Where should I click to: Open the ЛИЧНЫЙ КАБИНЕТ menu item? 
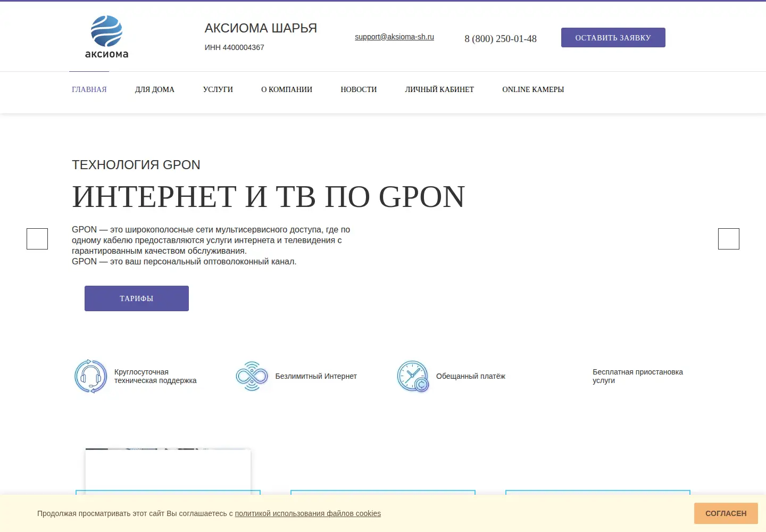[x=439, y=89]
